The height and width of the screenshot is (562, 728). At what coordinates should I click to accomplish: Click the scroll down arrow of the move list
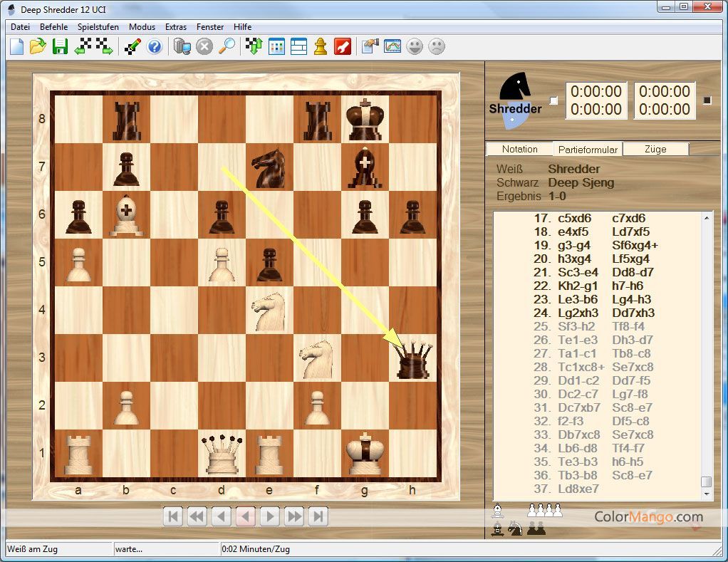click(x=707, y=494)
